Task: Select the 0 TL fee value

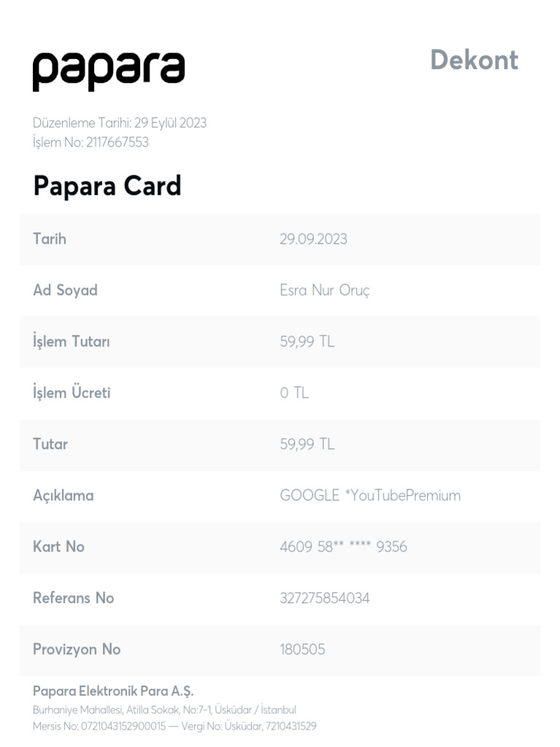Action: [295, 392]
